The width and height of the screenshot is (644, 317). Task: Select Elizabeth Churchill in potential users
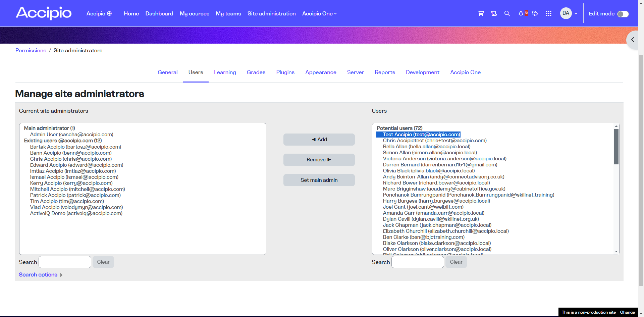[x=446, y=231]
